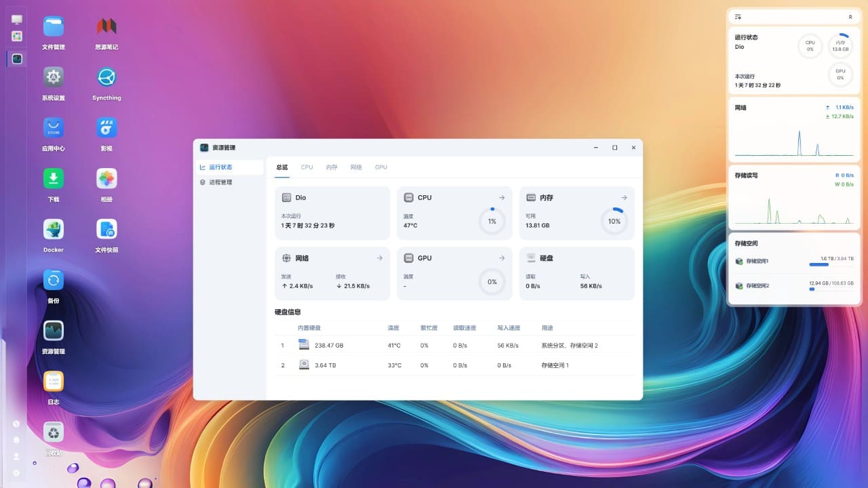Open CPU details via card arrow

click(502, 198)
